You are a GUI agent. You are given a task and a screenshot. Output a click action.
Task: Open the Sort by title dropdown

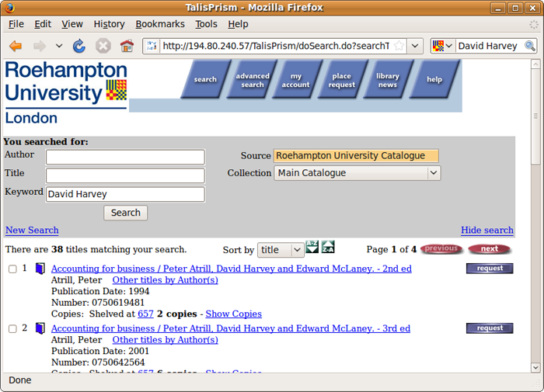tap(281, 249)
